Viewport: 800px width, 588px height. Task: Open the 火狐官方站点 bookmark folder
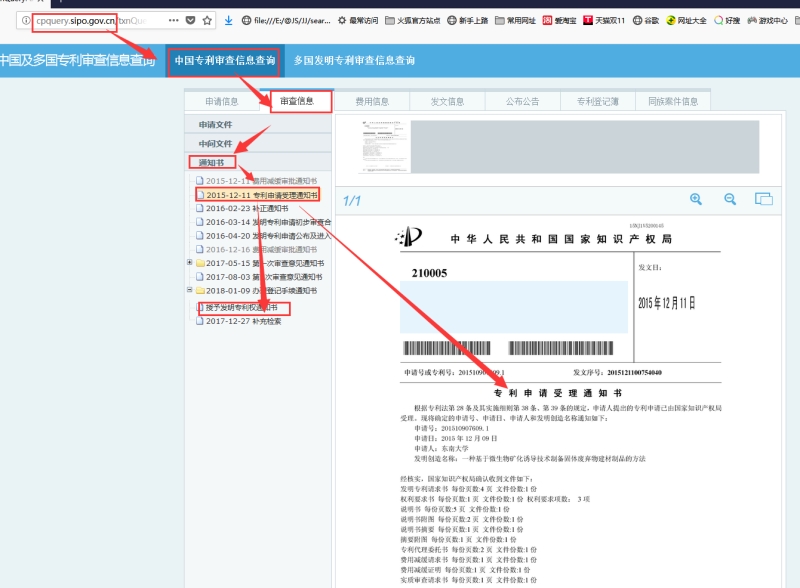pyautogui.click(x=413, y=20)
